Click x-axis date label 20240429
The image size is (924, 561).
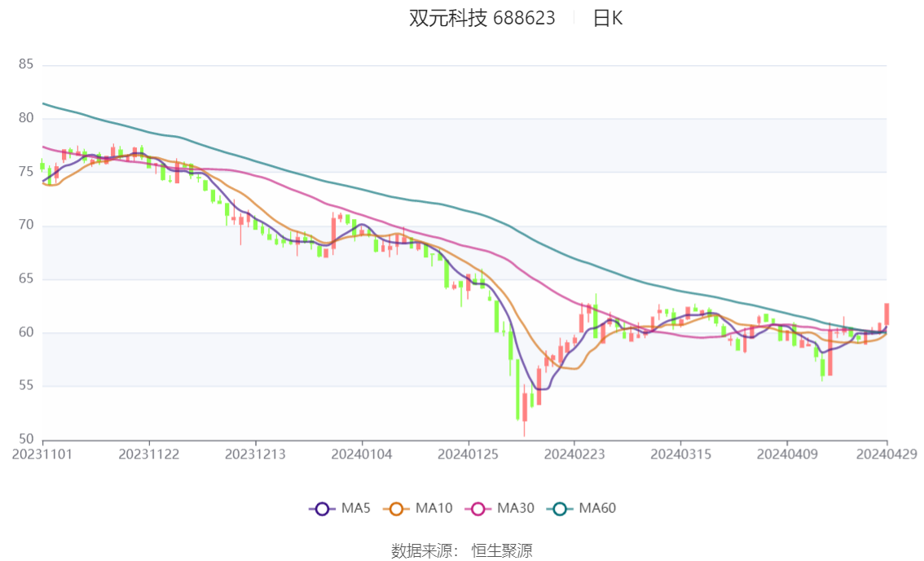(x=887, y=454)
